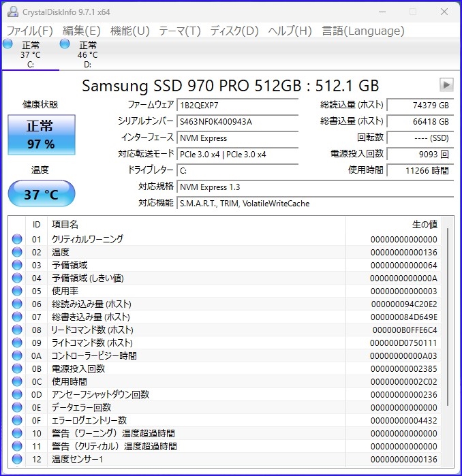
Task: Click the 生の値 column header
Action: click(x=393, y=225)
